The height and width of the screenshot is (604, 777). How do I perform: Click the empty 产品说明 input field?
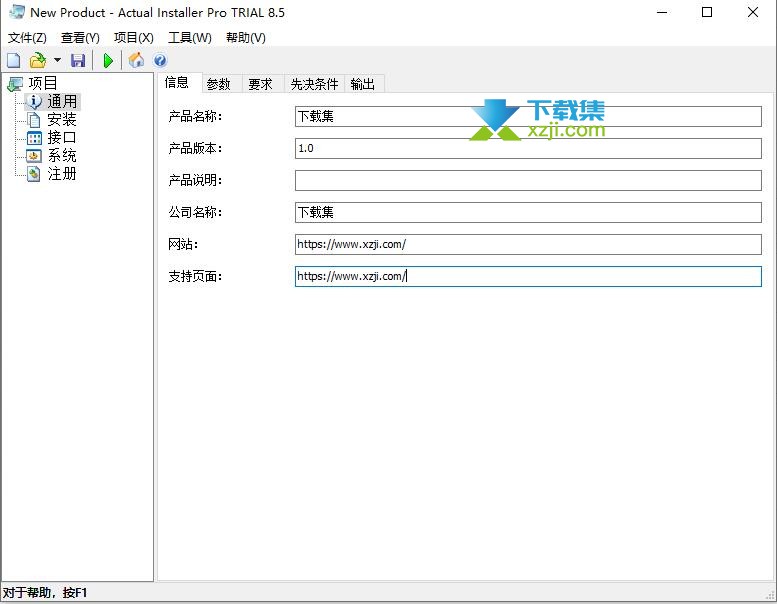point(528,180)
